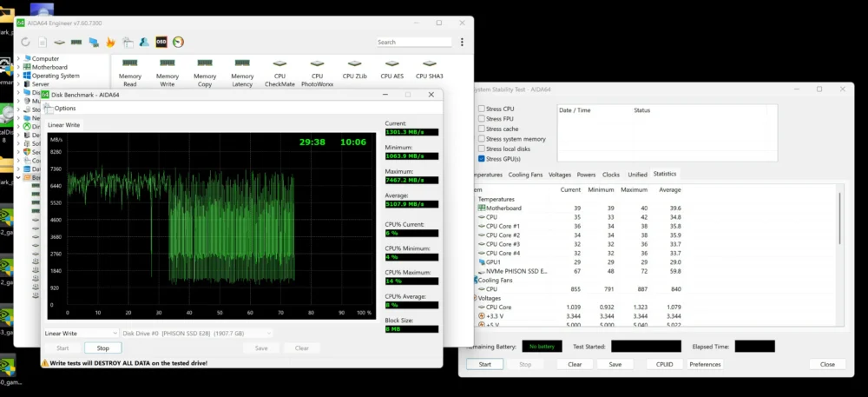
Task: Open Preferences in System Stability Test
Action: tap(705, 364)
